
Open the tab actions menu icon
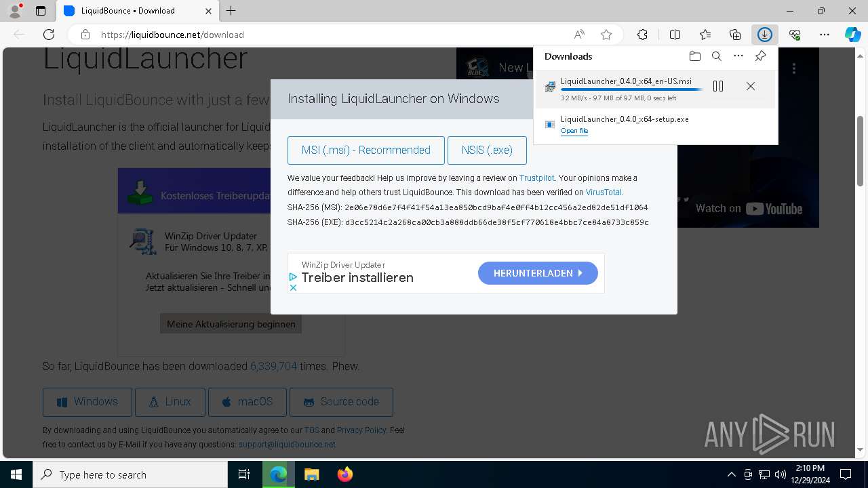coord(41,11)
